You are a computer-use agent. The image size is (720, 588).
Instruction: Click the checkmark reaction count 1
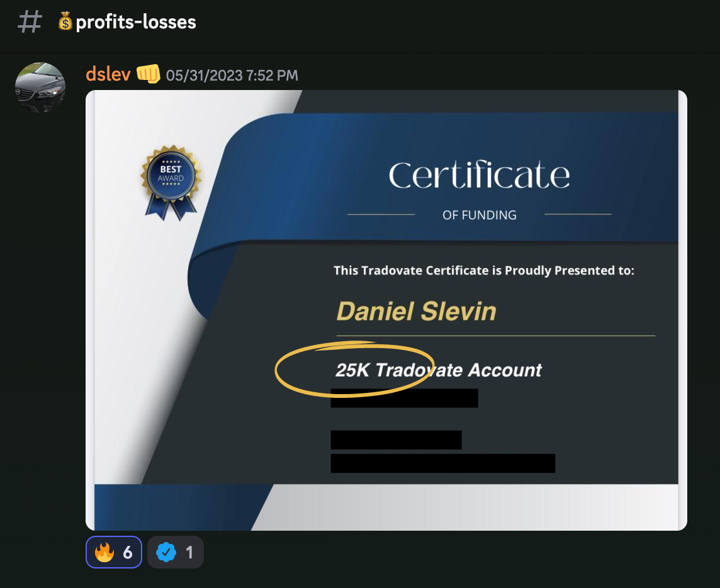click(x=189, y=552)
